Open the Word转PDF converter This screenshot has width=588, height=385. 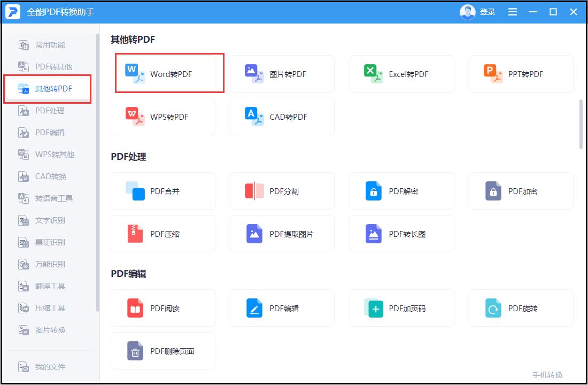click(163, 74)
